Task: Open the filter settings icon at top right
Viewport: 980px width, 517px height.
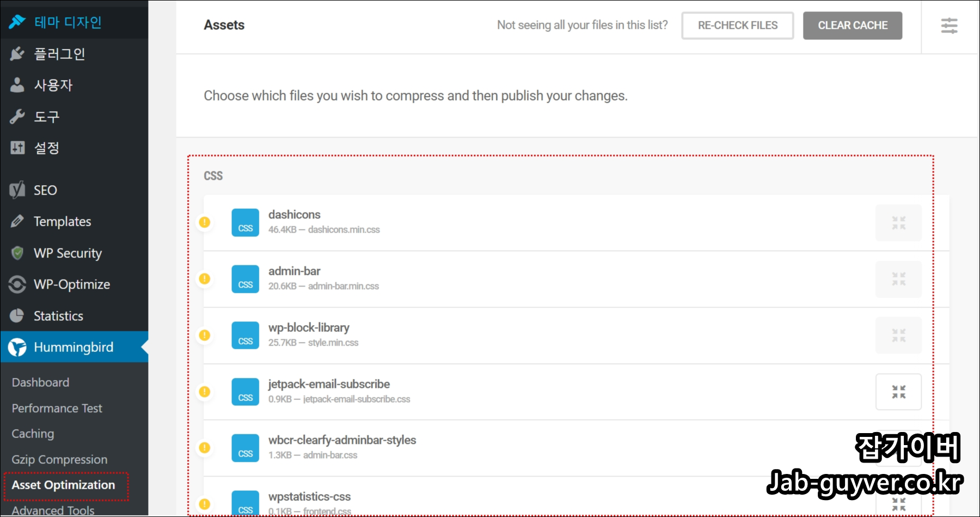Action: [949, 26]
